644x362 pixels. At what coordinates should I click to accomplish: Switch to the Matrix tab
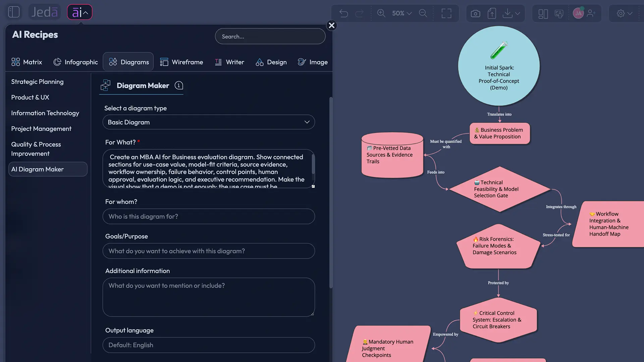[x=26, y=62]
